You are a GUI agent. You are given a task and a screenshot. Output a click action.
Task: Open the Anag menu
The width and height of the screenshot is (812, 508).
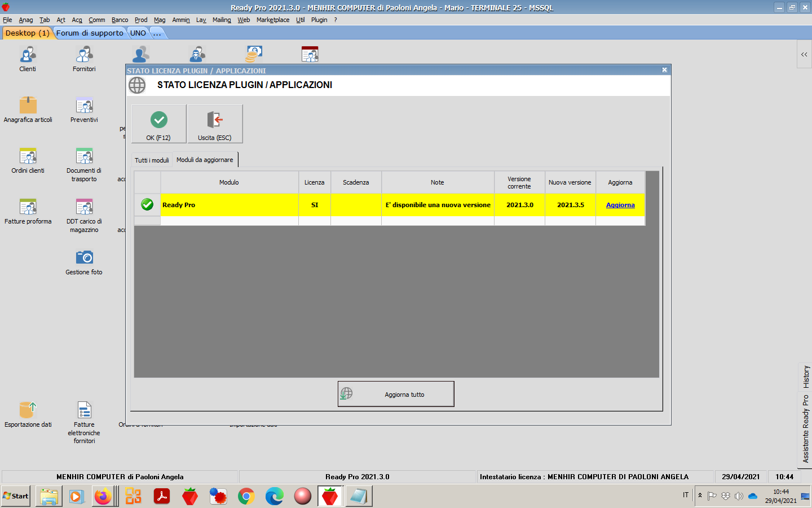pos(26,20)
